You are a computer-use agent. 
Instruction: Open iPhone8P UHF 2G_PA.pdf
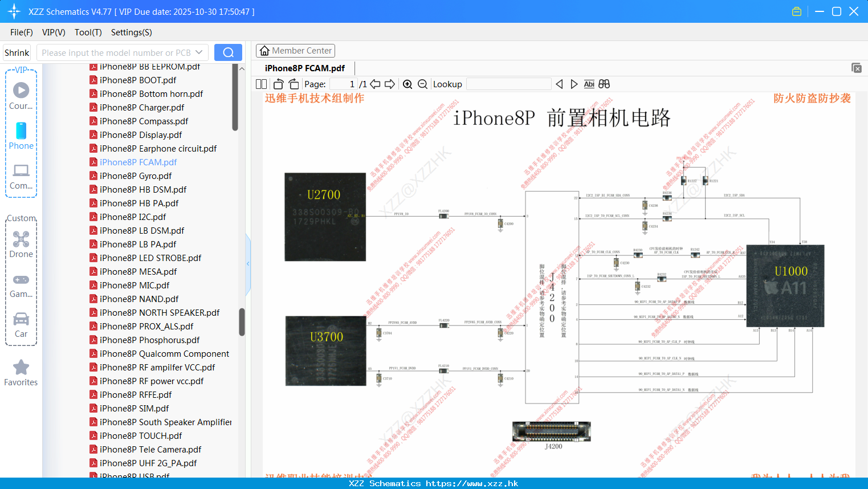point(148,463)
